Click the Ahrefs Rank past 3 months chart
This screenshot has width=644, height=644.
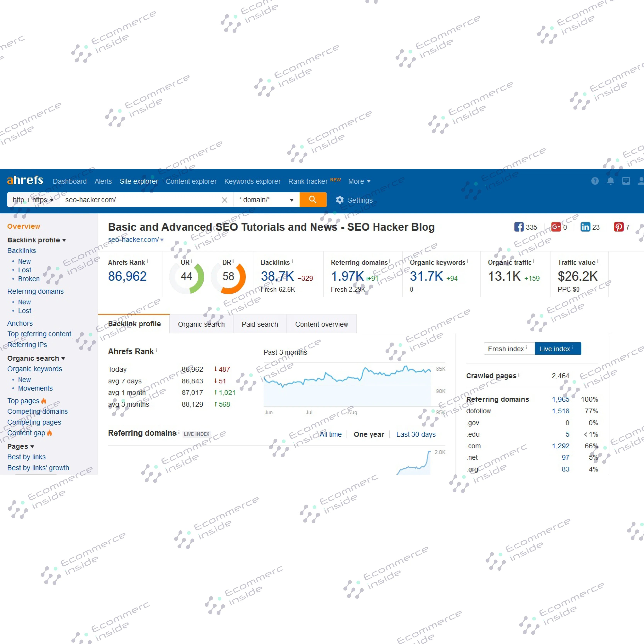pos(347,384)
